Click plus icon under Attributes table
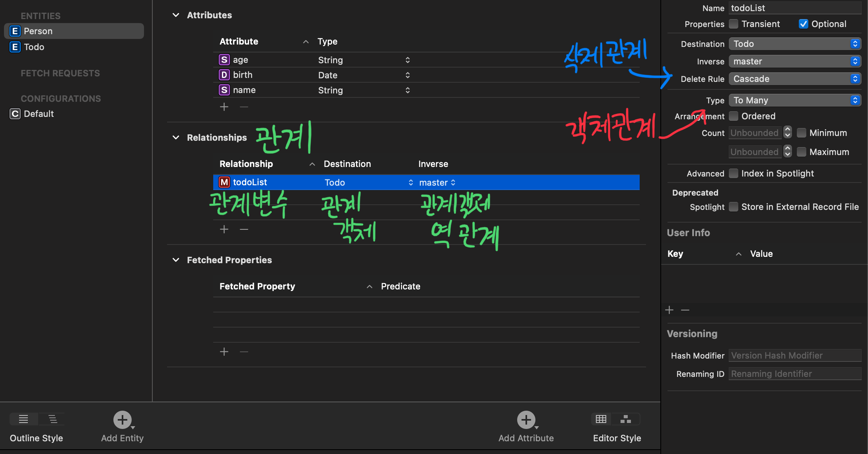The height and width of the screenshot is (454, 868). tap(224, 107)
